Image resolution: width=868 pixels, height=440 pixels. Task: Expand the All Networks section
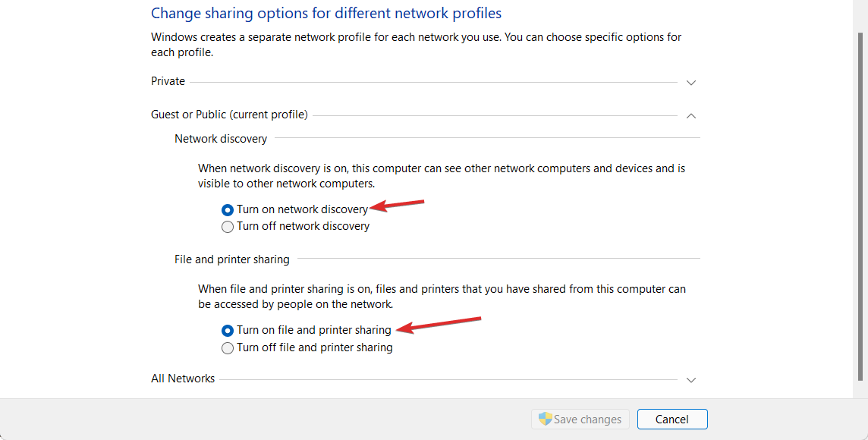[x=690, y=379]
